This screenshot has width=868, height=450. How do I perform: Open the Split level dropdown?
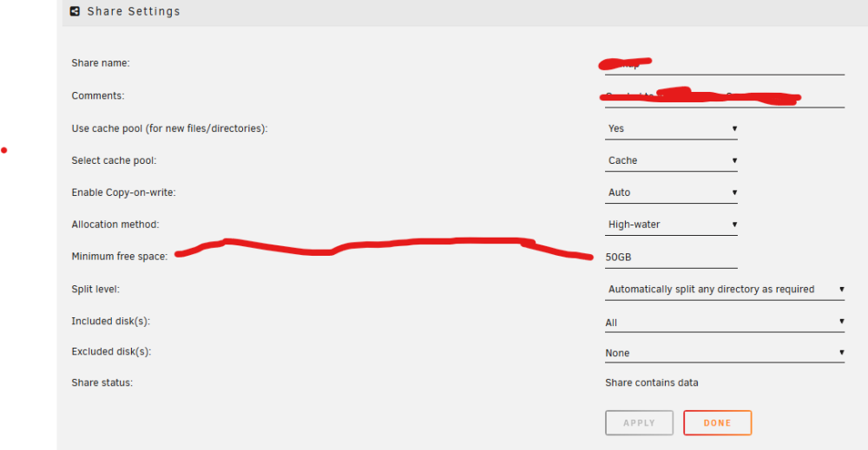(725, 290)
